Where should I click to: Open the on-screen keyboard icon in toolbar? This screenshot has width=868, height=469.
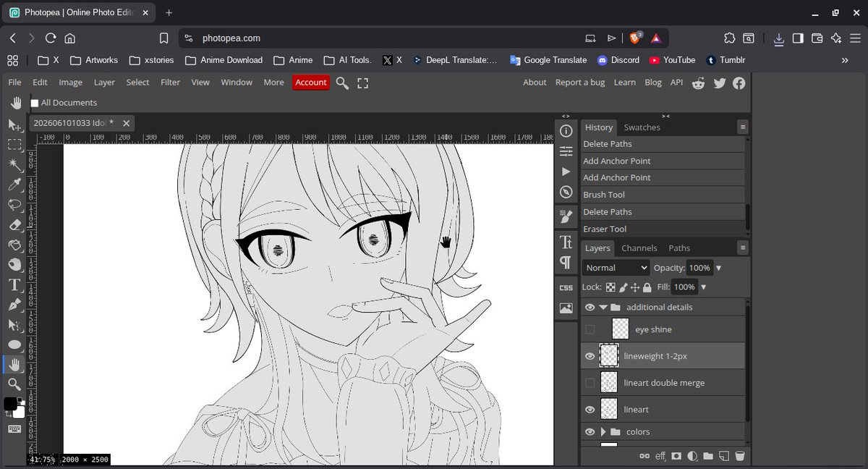[x=14, y=429]
